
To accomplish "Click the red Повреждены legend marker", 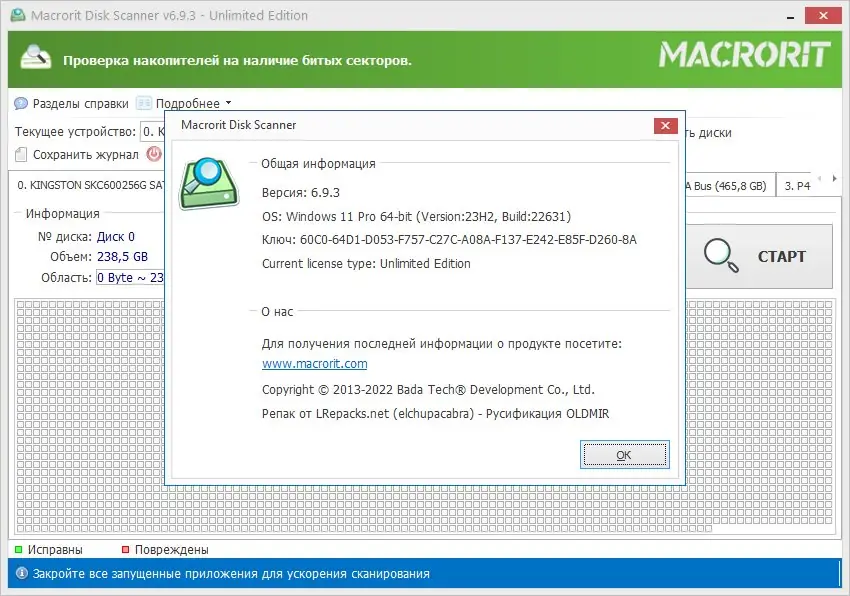I will pos(125,549).
